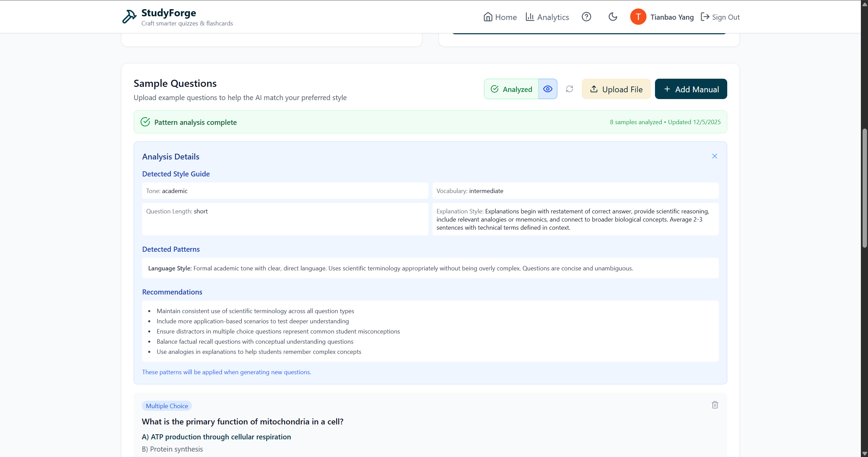Open the Analytics page

coord(547,17)
